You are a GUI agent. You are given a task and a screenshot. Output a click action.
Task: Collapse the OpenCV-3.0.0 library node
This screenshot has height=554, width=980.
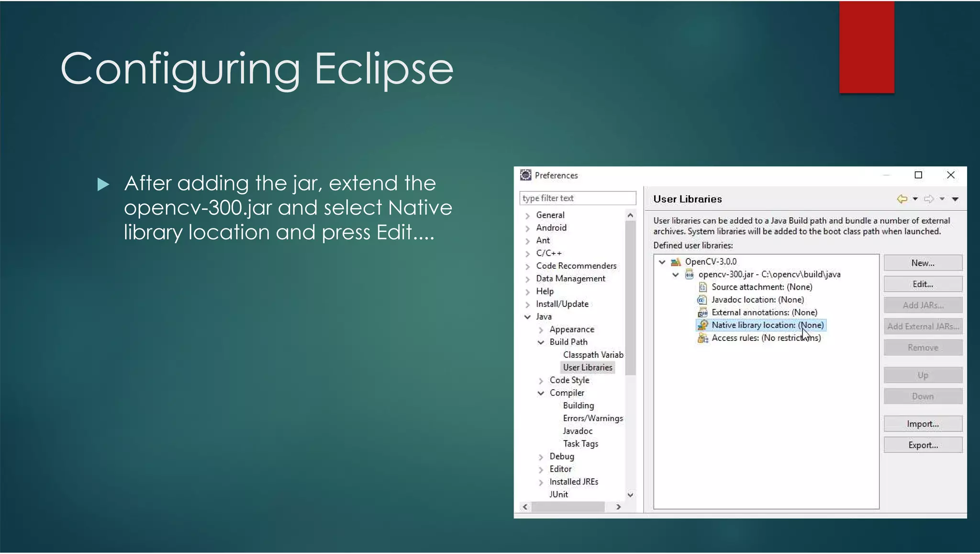click(662, 262)
